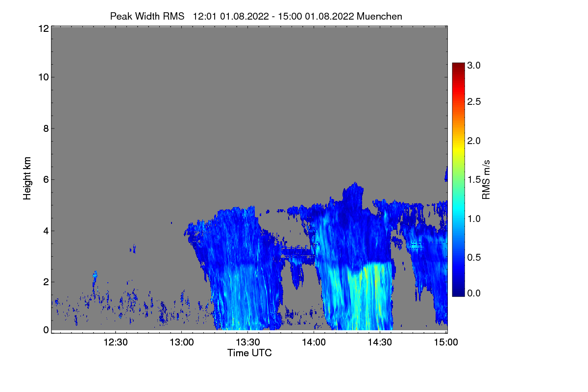Click colorbar value 1.5

point(474,180)
